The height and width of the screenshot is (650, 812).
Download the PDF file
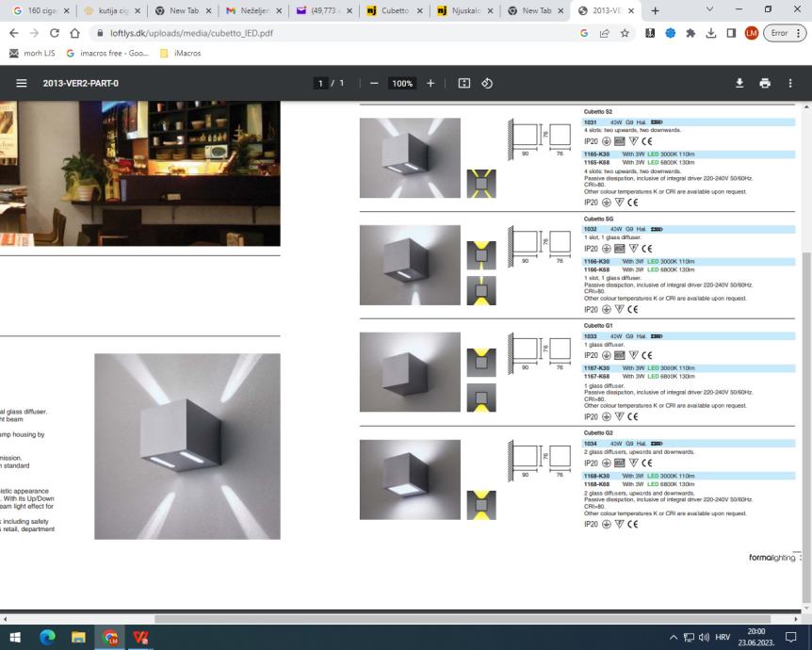739,83
